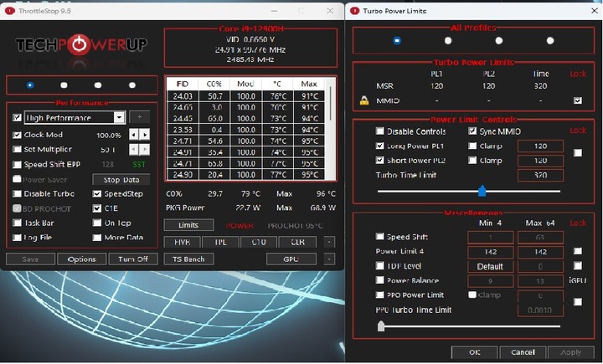The image size is (603, 364).
Task: Enable the Speed Shift checkbox in Miscellaneous
Action: point(379,236)
